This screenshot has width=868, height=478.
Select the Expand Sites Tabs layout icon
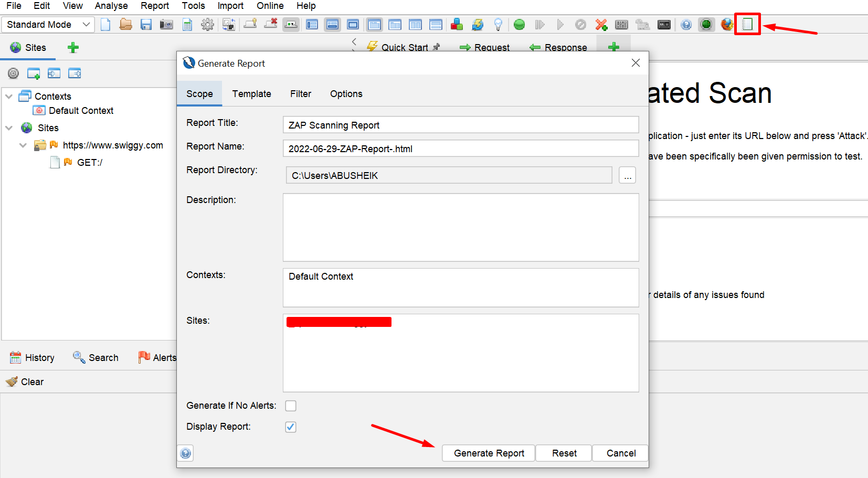[x=312, y=25]
